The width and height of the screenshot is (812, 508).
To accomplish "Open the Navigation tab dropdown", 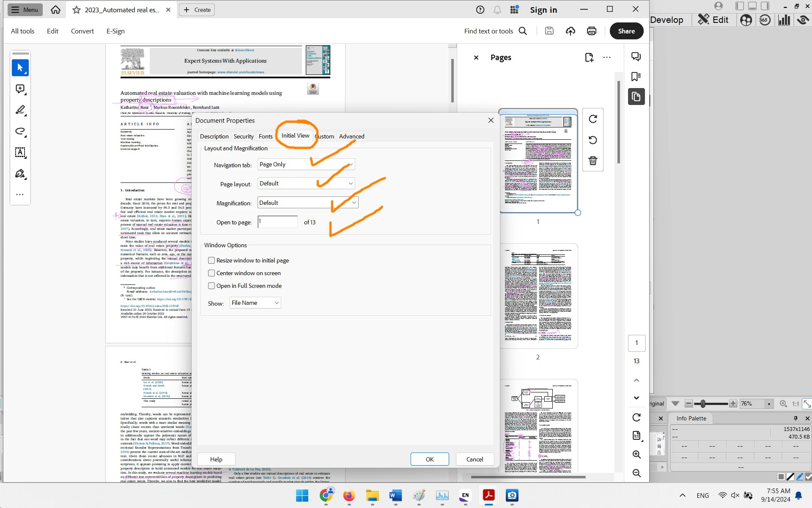I will click(x=306, y=164).
